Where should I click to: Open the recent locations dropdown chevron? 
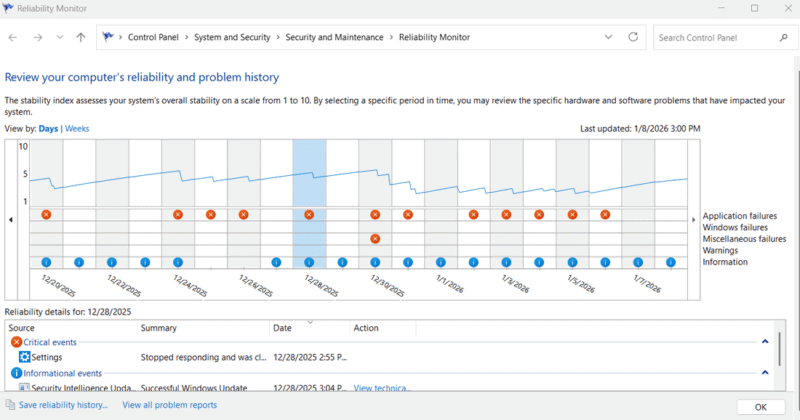pos(60,38)
